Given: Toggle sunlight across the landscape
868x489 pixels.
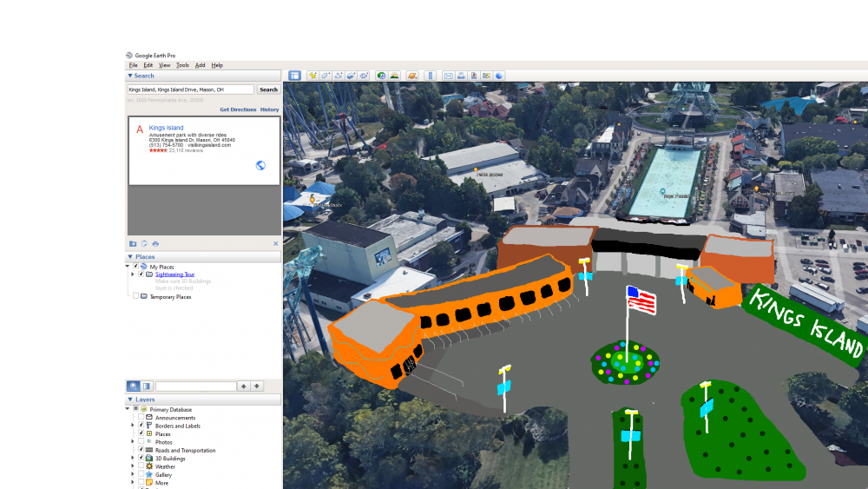Looking at the screenshot, I should tap(394, 76).
